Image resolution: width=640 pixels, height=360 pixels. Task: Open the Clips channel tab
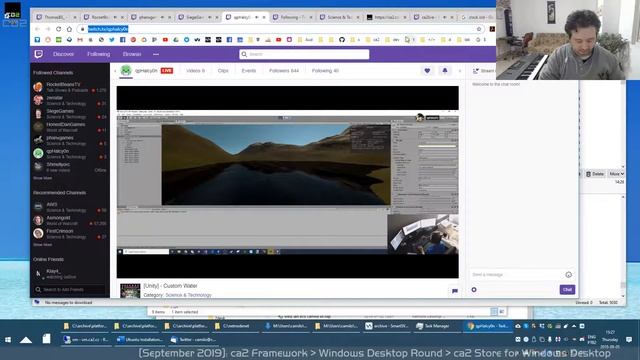coord(223,71)
